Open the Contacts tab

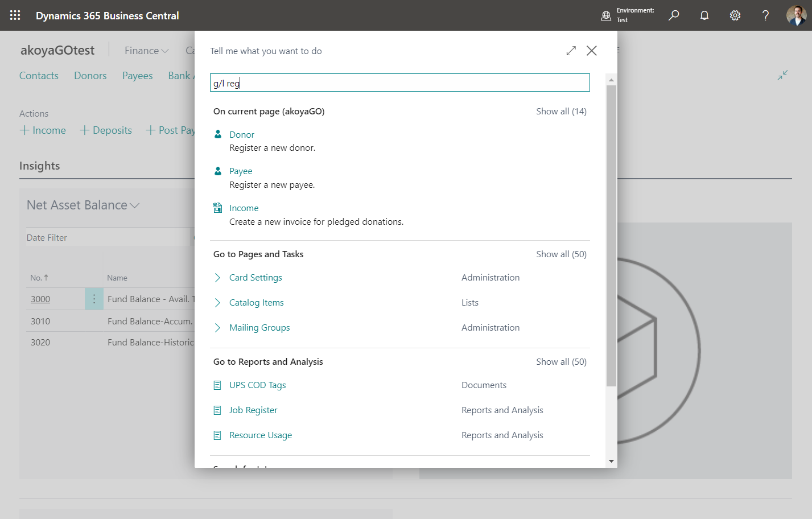tap(39, 76)
